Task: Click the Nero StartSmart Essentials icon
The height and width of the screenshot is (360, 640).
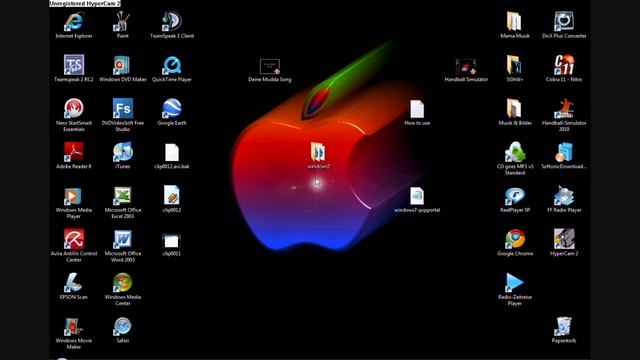Action: pos(74,109)
